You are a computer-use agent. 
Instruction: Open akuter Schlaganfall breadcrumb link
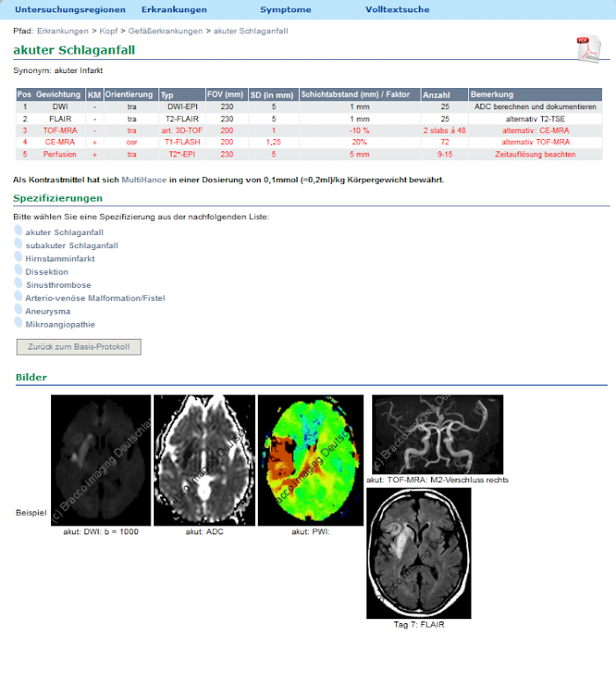251,31
